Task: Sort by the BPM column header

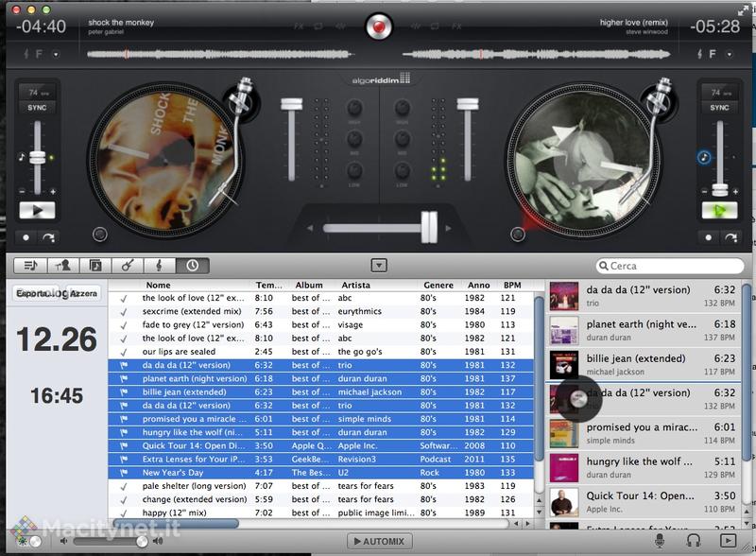Action: click(x=512, y=286)
